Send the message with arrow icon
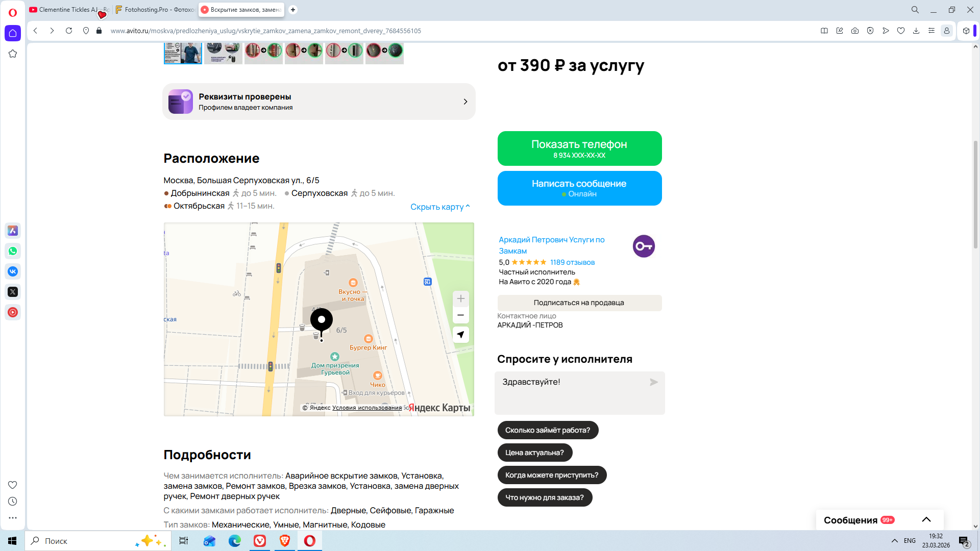Image resolution: width=980 pixels, height=551 pixels. point(653,382)
